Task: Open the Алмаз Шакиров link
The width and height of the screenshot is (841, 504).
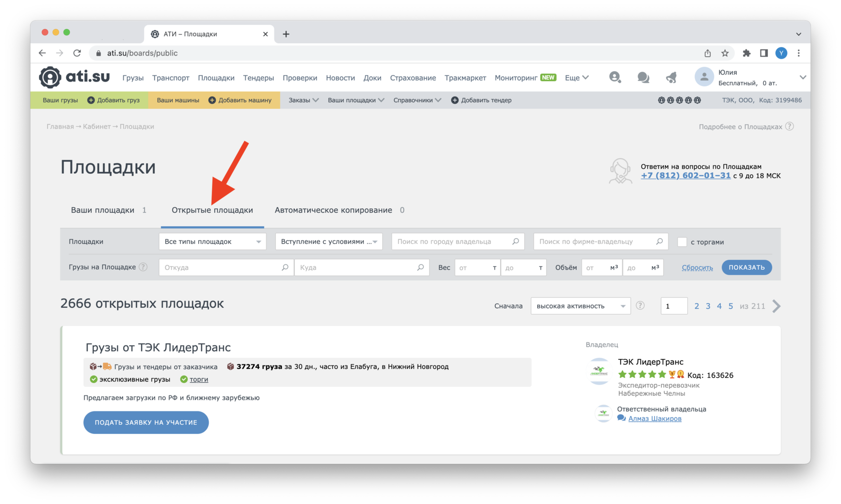Action: [x=655, y=418]
